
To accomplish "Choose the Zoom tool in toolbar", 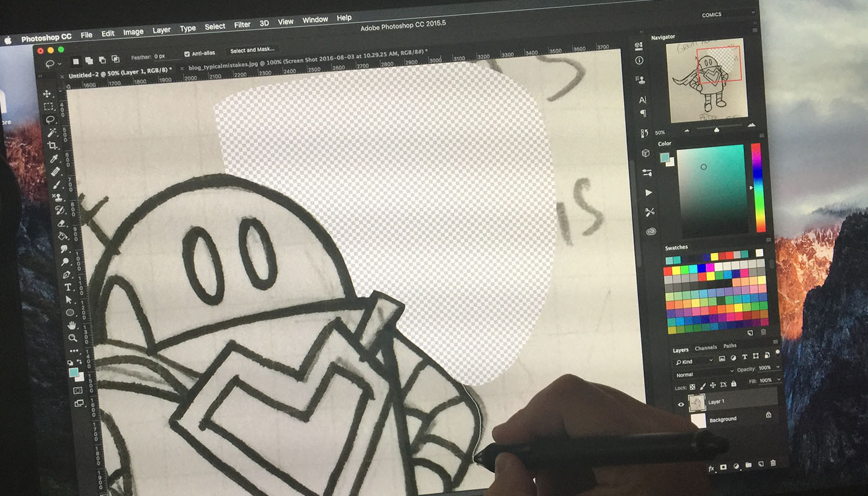I will [x=73, y=338].
